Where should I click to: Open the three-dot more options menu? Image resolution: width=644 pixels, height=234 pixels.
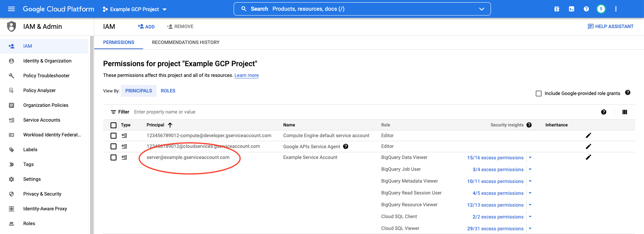(616, 9)
